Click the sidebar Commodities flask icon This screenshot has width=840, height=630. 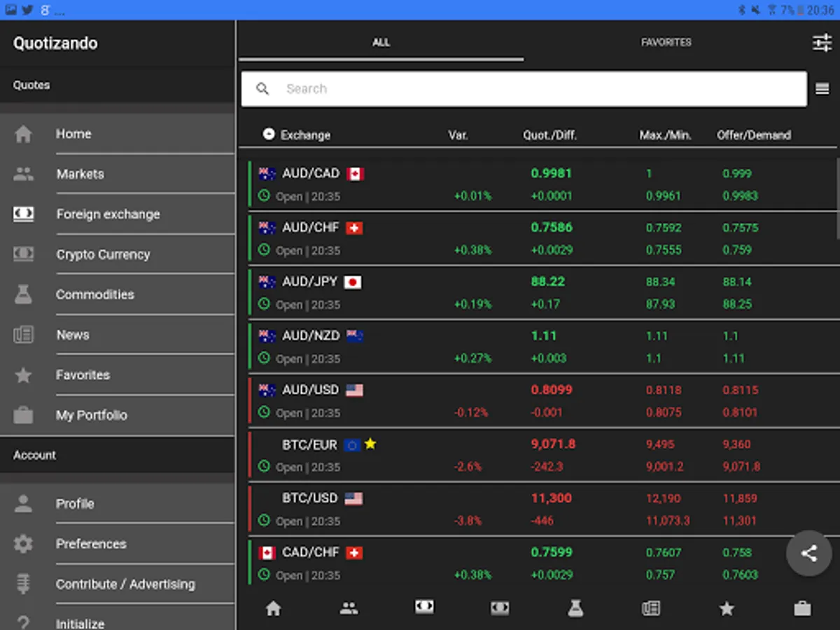pyautogui.click(x=23, y=295)
